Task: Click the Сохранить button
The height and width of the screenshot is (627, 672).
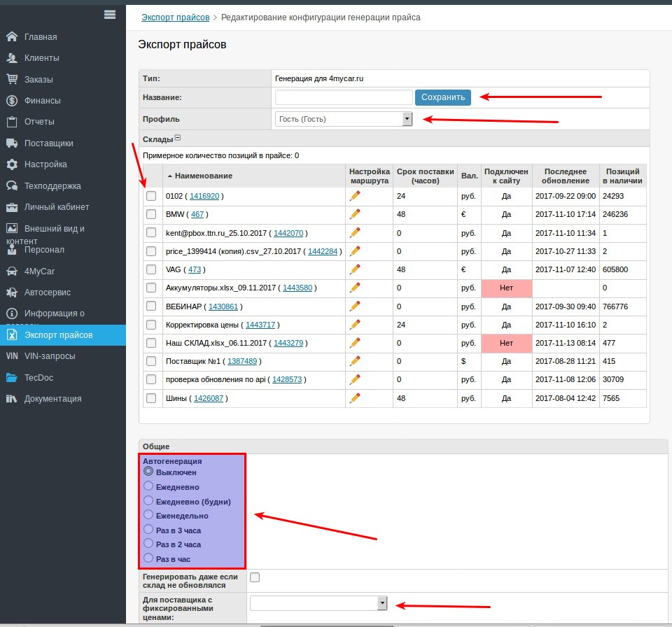Action: pyautogui.click(x=442, y=97)
